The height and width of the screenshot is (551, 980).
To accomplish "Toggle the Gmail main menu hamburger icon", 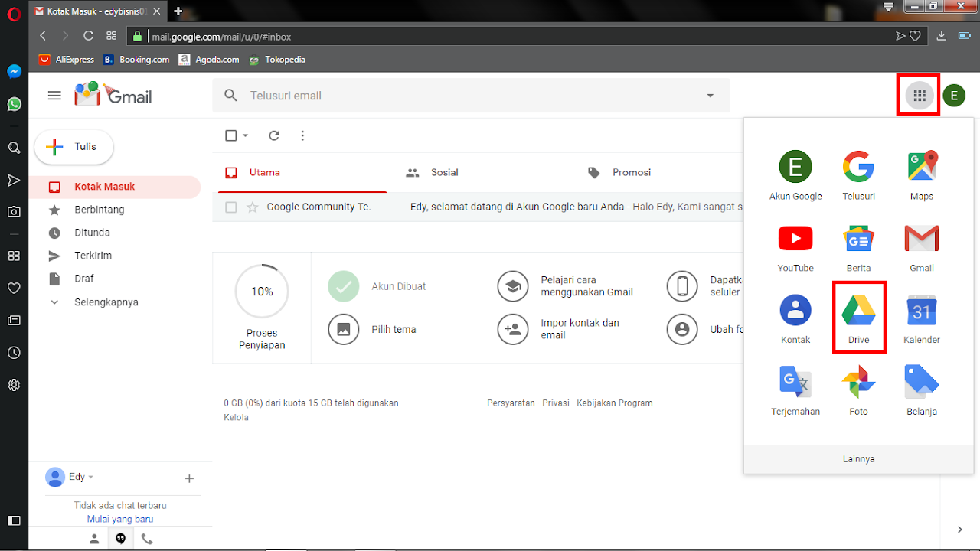I will click(x=54, y=96).
